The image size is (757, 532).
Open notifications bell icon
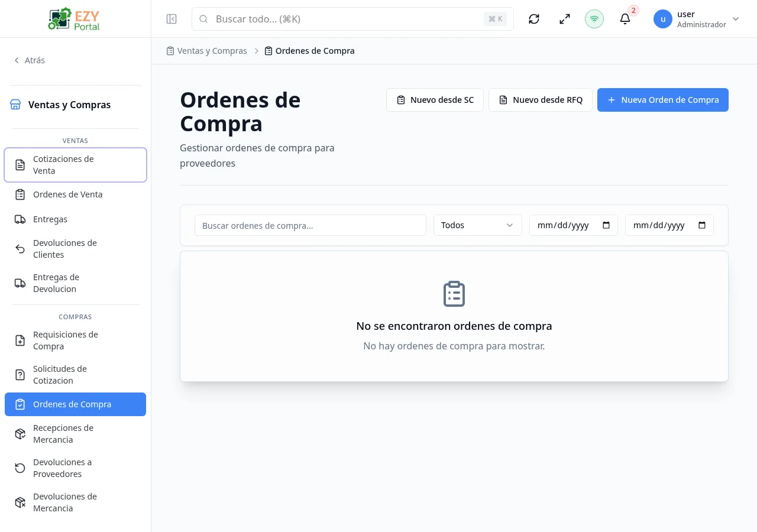625,19
